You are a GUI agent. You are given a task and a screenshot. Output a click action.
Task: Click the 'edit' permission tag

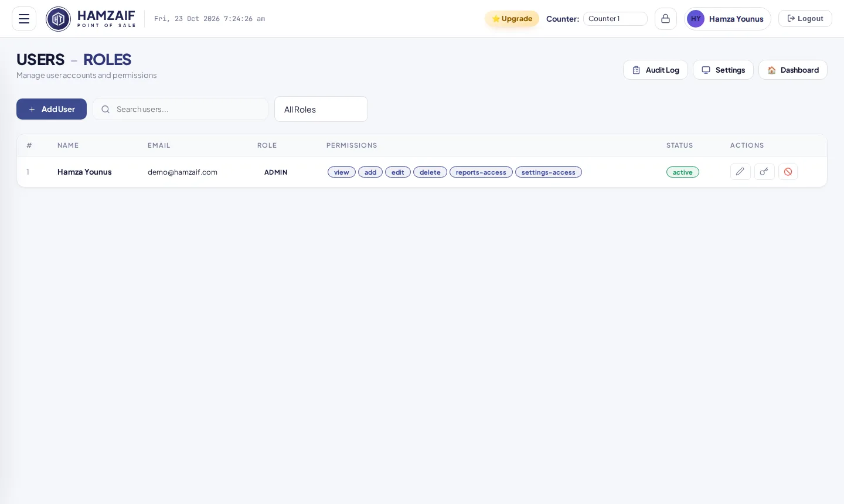[398, 172]
